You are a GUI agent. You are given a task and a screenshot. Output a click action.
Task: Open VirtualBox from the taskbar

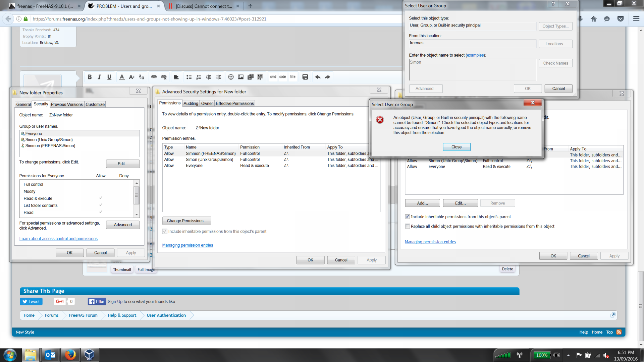pyautogui.click(x=89, y=355)
